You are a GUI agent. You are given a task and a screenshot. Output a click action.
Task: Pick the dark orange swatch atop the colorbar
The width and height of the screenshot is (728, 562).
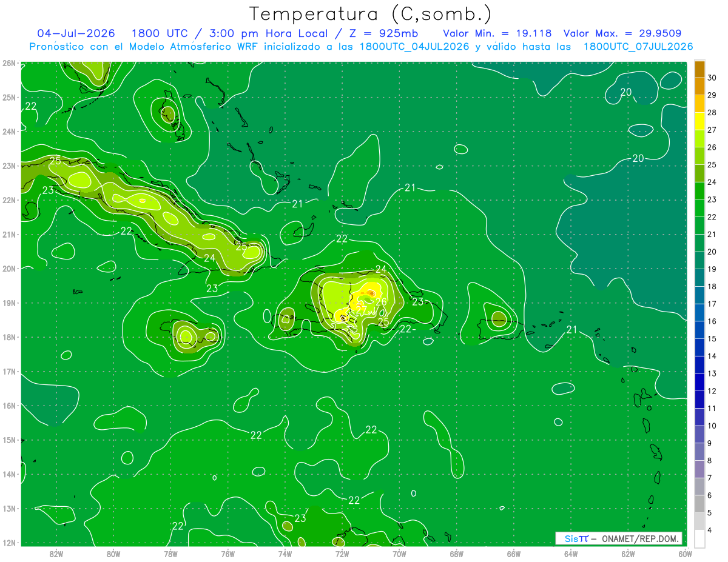coord(699,70)
